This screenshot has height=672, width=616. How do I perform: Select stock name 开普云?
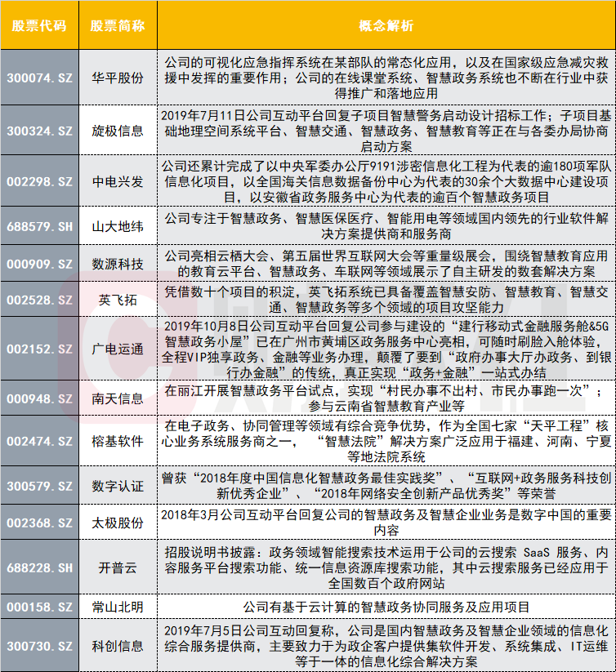(x=118, y=567)
